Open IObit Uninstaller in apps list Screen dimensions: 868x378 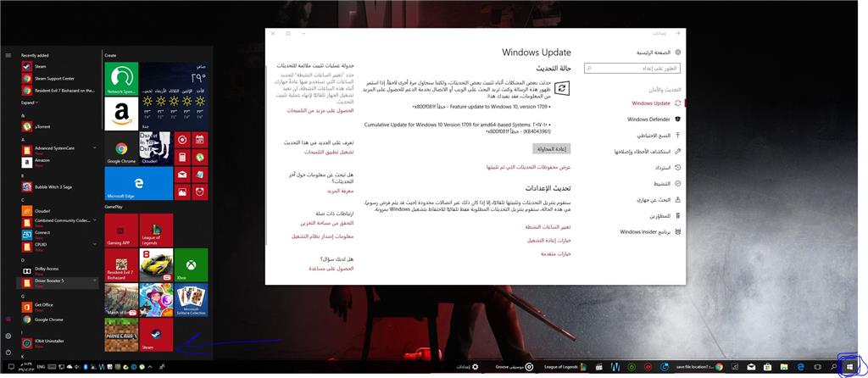(x=58, y=344)
